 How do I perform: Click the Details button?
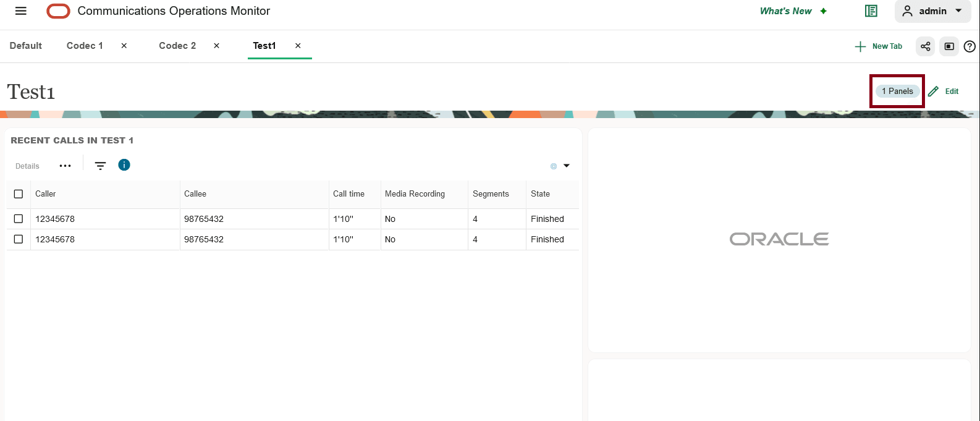click(x=27, y=166)
